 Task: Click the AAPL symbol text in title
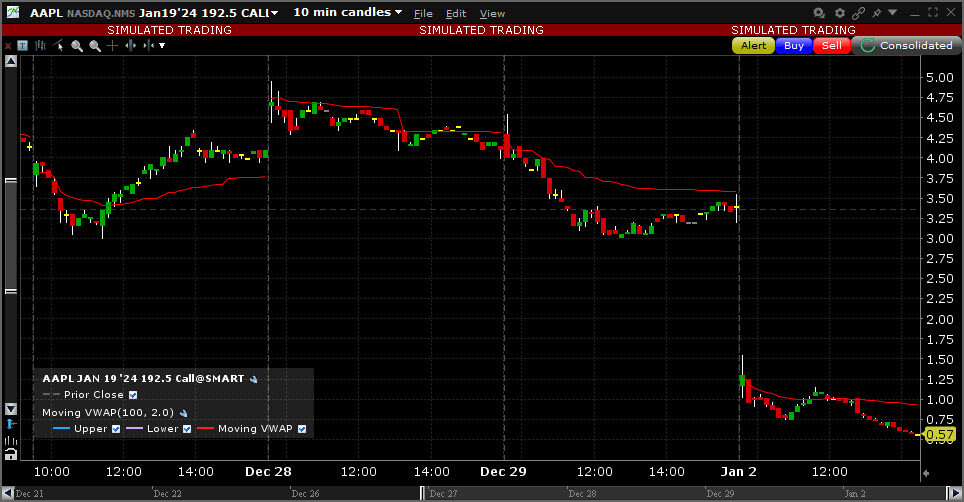[46, 13]
